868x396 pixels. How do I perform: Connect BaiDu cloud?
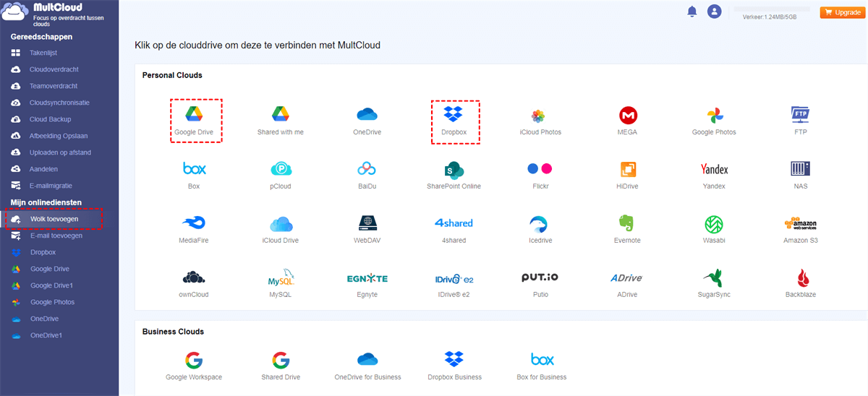tap(367, 175)
